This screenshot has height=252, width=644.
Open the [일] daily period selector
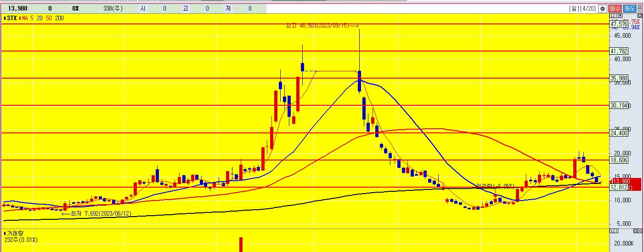click(575, 8)
